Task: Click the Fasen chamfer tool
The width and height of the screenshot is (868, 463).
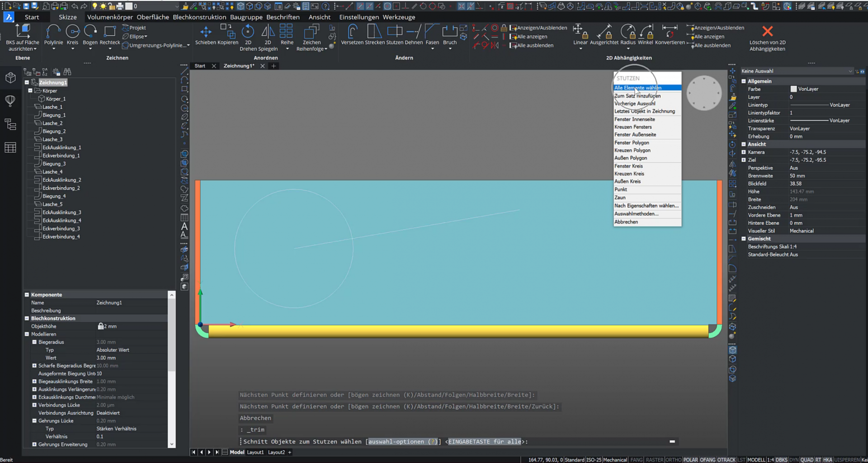Action: (432, 35)
